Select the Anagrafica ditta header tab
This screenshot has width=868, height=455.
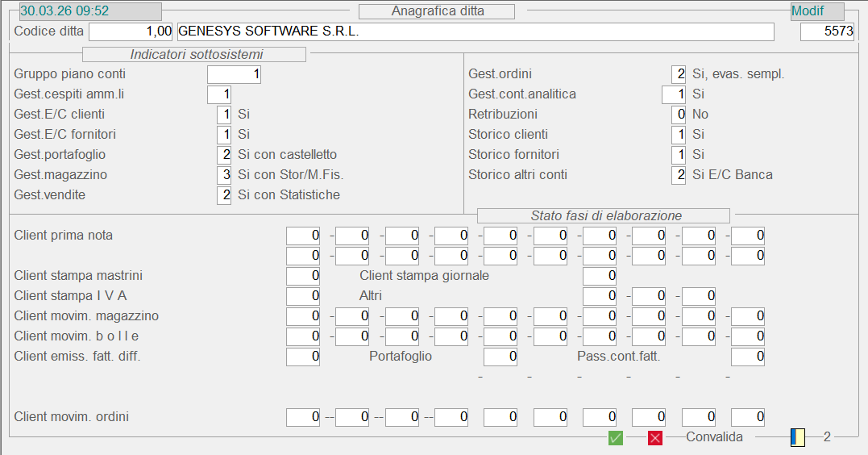[x=436, y=11]
